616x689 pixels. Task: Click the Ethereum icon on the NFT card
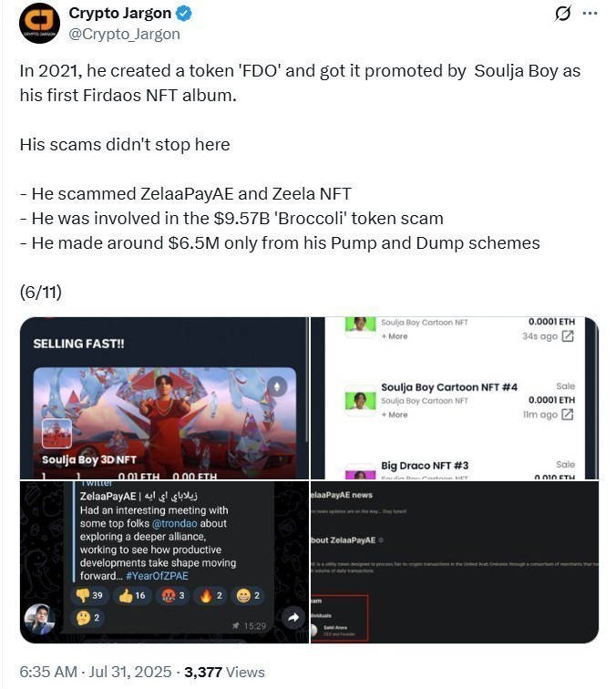coord(278,387)
